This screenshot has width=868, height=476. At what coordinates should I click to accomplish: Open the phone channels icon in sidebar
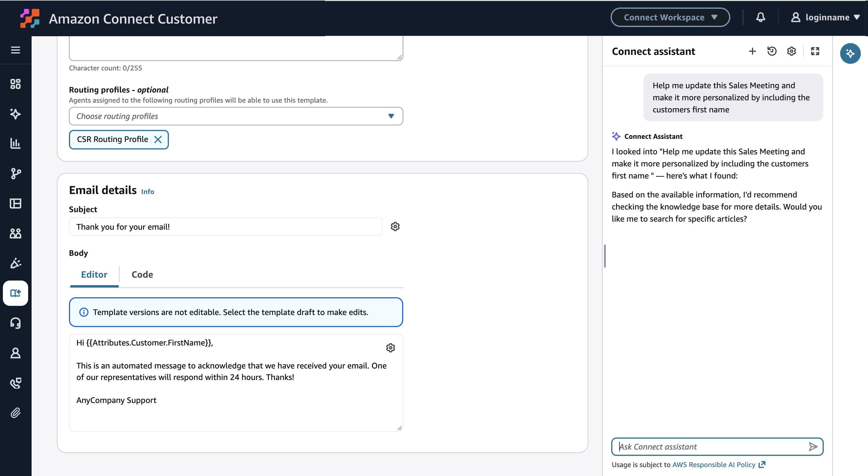[16, 383]
